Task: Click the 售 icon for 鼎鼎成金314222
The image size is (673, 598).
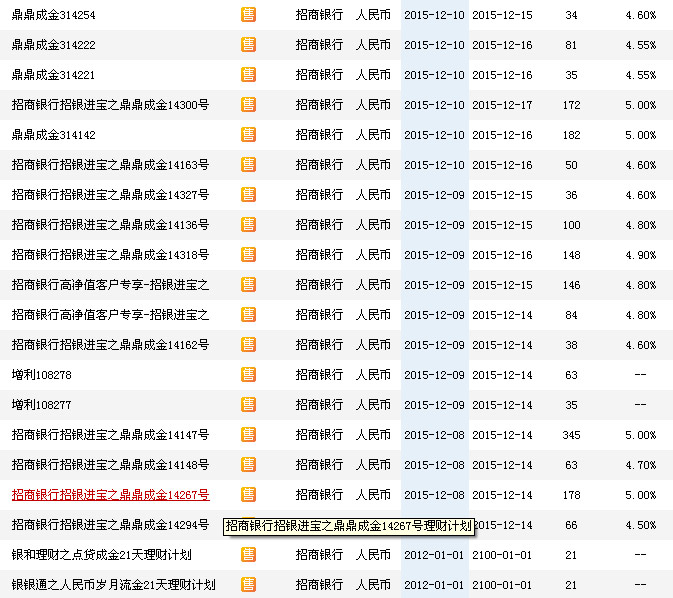Action: tap(248, 45)
